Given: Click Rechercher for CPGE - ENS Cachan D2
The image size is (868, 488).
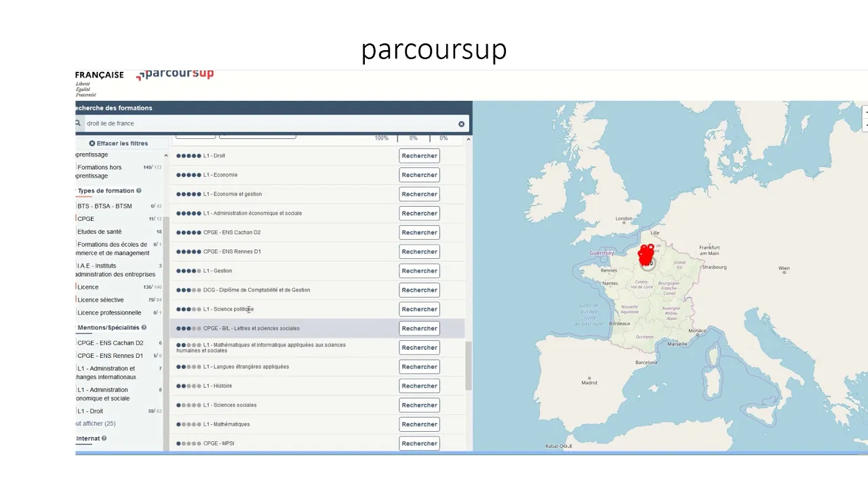Looking at the screenshot, I should pyautogui.click(x=419, y=232).
